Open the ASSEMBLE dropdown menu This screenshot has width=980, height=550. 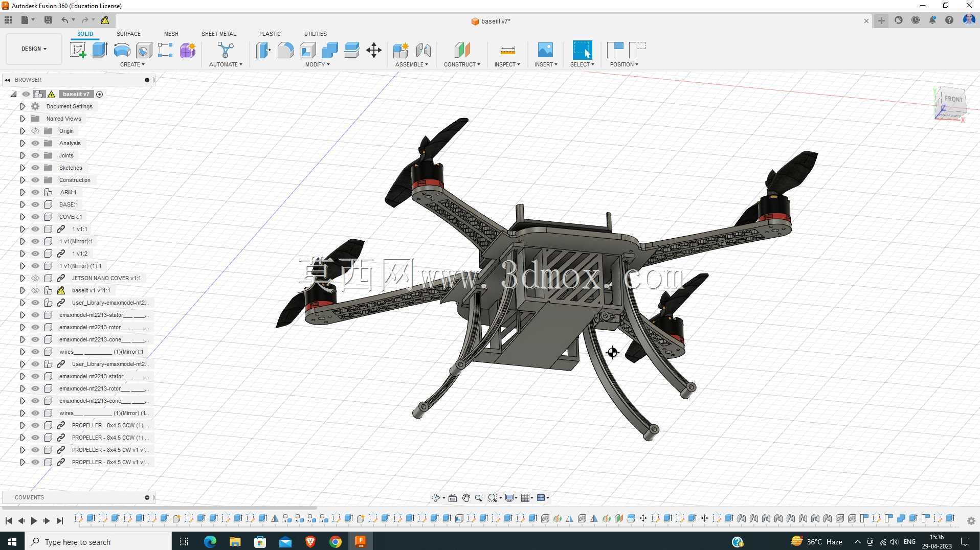pyautogui.click(x=412, y=64)
